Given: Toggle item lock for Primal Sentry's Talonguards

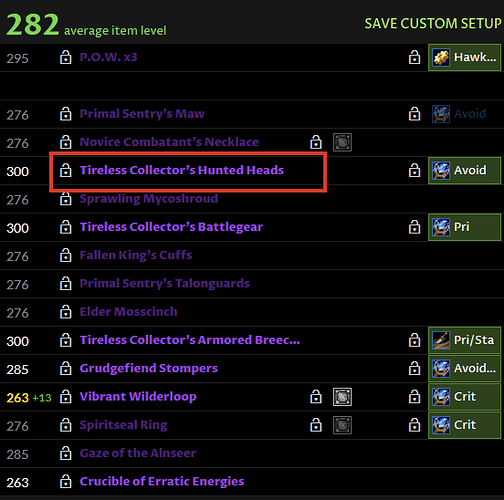Looking at the screenshot, I should pyautogui.click(x=66, y=284).
